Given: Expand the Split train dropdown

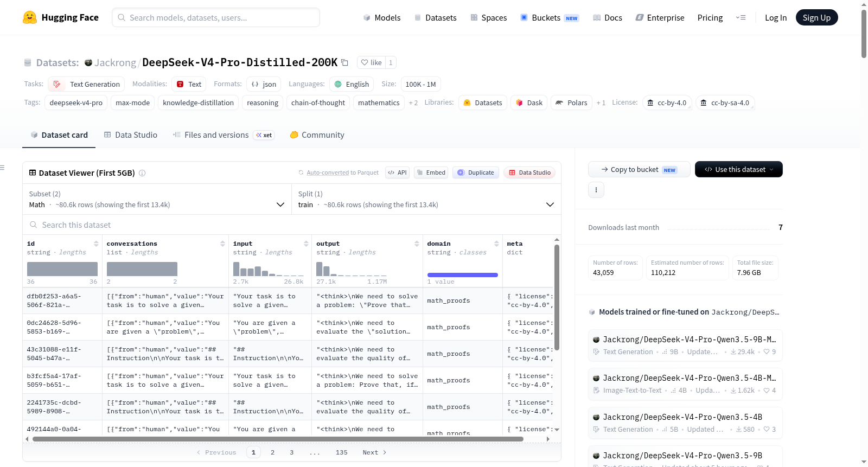Looking at the screenshot, I should [x=426, y=199].
